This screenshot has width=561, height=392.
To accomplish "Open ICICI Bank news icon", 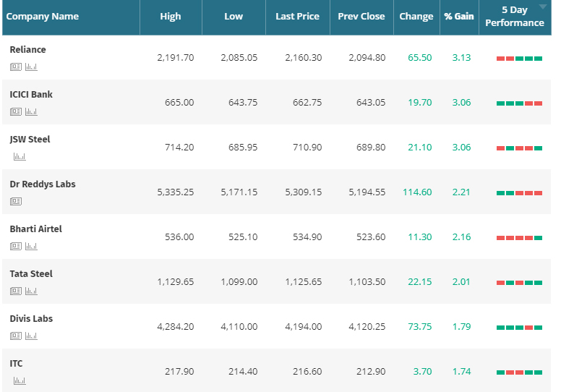I will point(16,111).
